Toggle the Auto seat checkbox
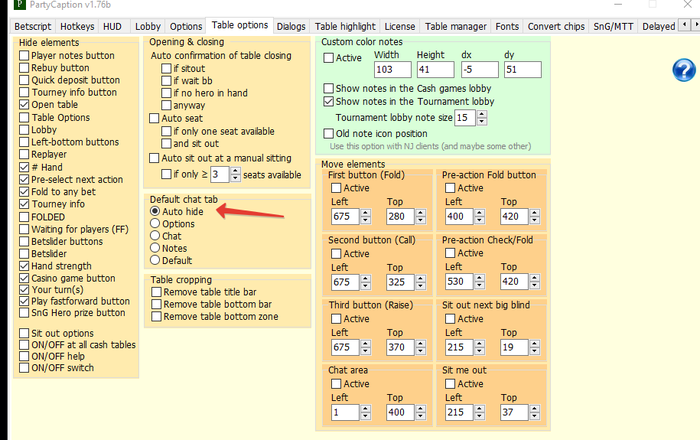700x440 pixels. (154, 118)
